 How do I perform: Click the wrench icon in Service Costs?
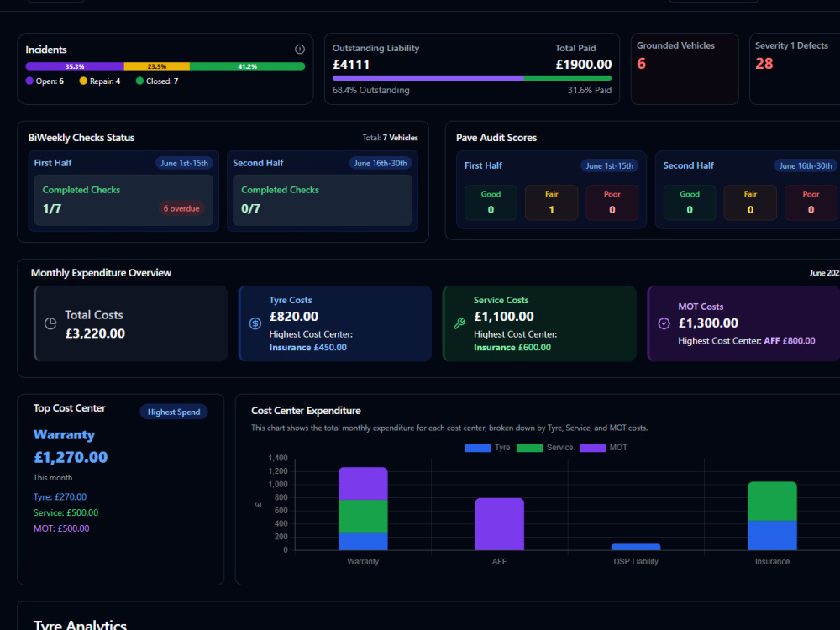click(459, 323)
